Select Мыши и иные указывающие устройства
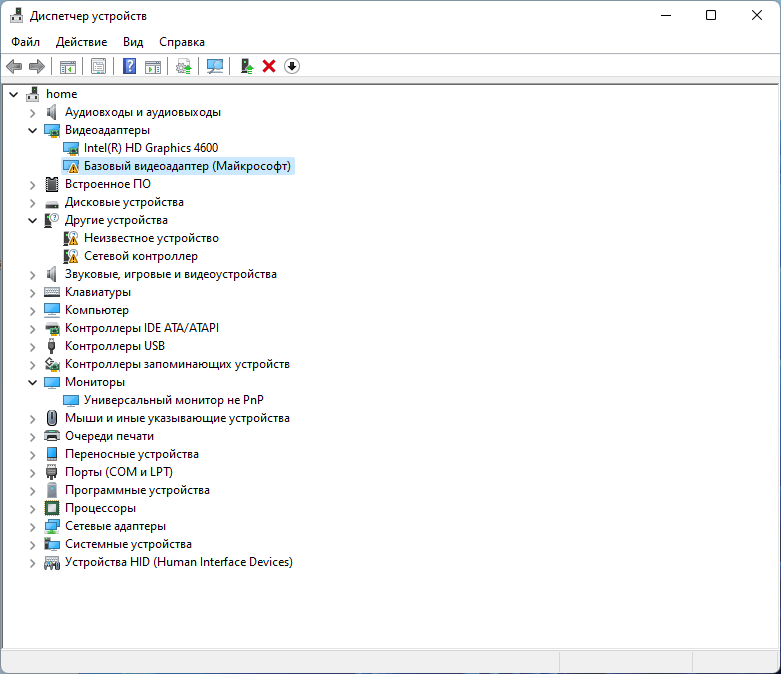Viewport: 781px width, 674px height. (x=177, y=418)
